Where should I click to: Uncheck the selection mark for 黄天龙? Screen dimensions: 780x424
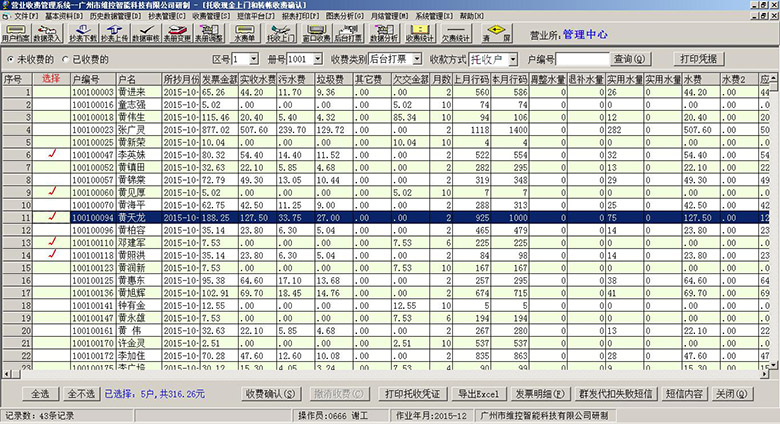pos(52,217)
